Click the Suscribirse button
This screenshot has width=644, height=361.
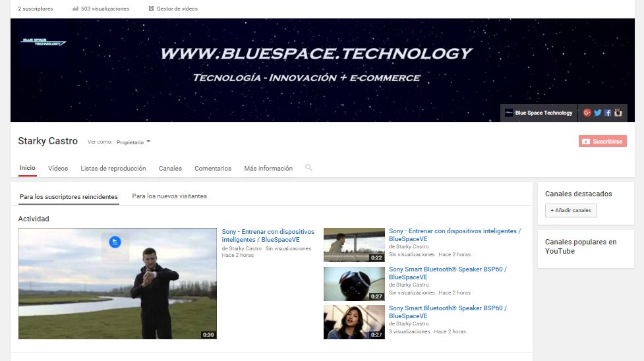[x=602, y=141]
